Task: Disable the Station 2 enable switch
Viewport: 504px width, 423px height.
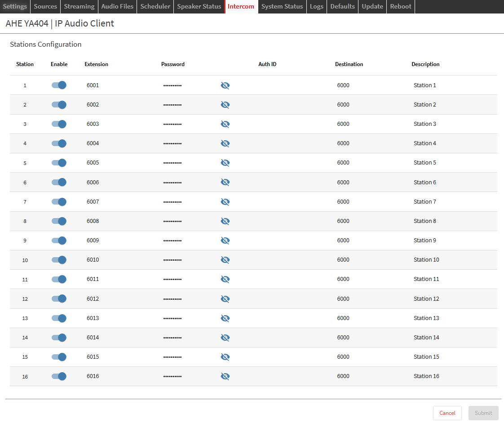Action: click(x=59, y=105)
